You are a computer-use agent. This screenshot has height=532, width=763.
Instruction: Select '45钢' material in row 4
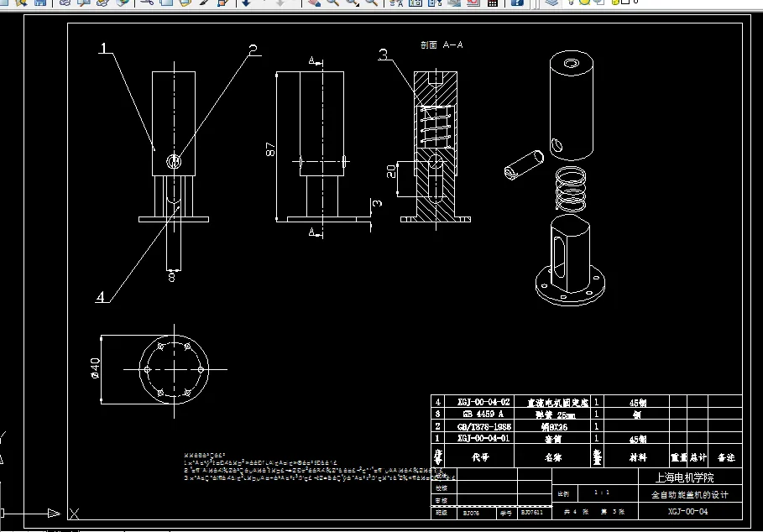tap(638, 403)
